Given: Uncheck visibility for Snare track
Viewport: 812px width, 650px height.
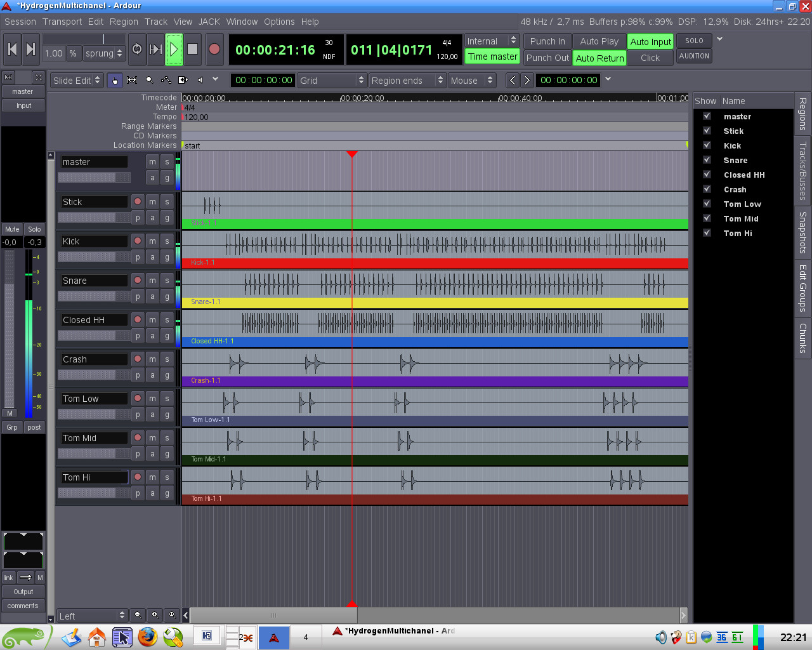Looking at the screenshot, I should point(707,160).
